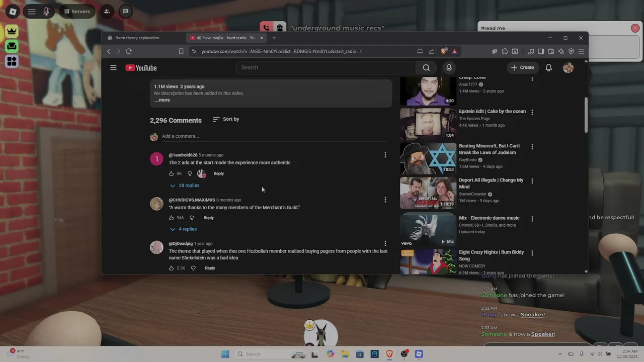Dislike the @1android628 comment
The height and width of the screenshot is (362, 644).
pyautogui.click(x=190, y=173)
